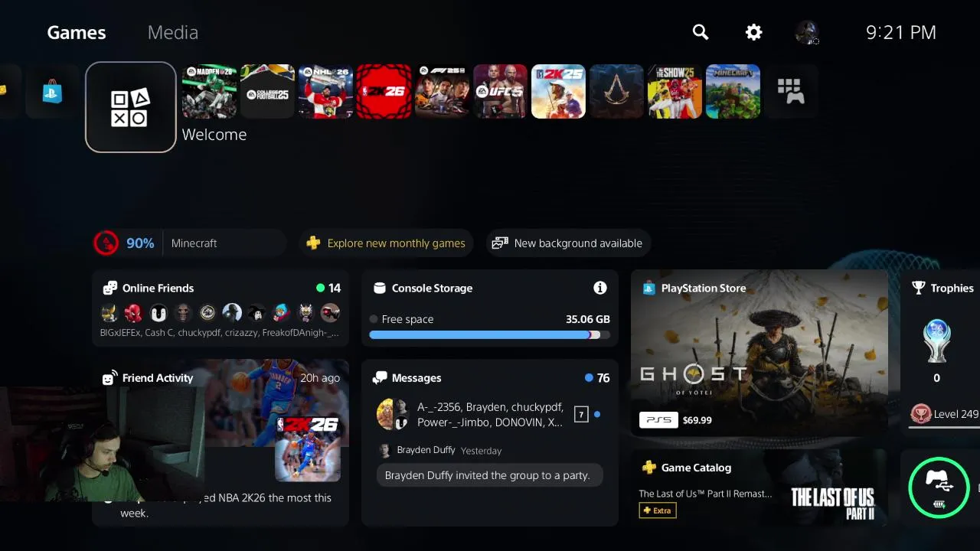The height and width of the screenshot is (551, 980).
Task: Click the console storage free space bar
Action: [x=490, y=335]
